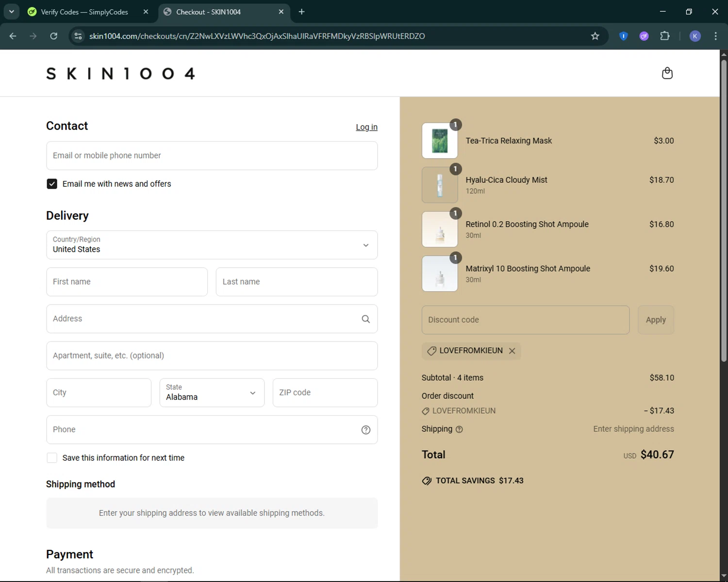The width and height of the screenshot is (728, 582).
Task: Open the State dropdown showing Alabama
Action: (x=212, y=393)
